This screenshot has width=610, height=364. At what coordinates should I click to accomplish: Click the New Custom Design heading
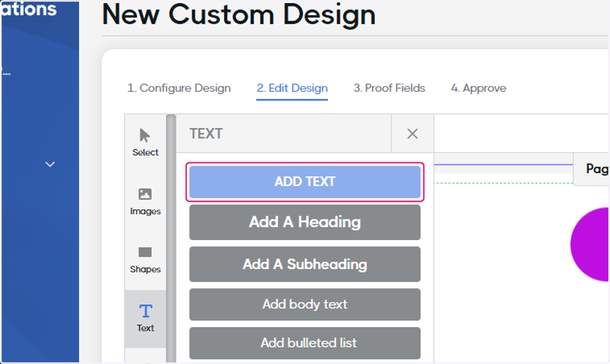tap(239, 14)
